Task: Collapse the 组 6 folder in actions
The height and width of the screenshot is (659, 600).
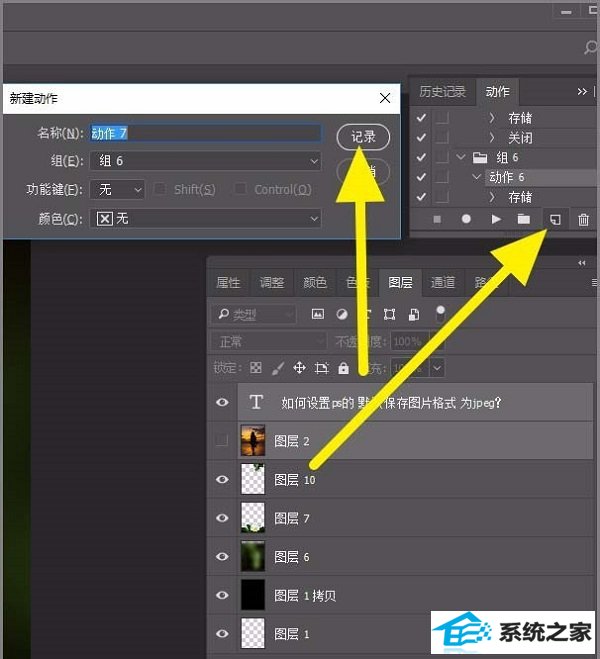Action: pyautogui.click(x=461, y=157)
